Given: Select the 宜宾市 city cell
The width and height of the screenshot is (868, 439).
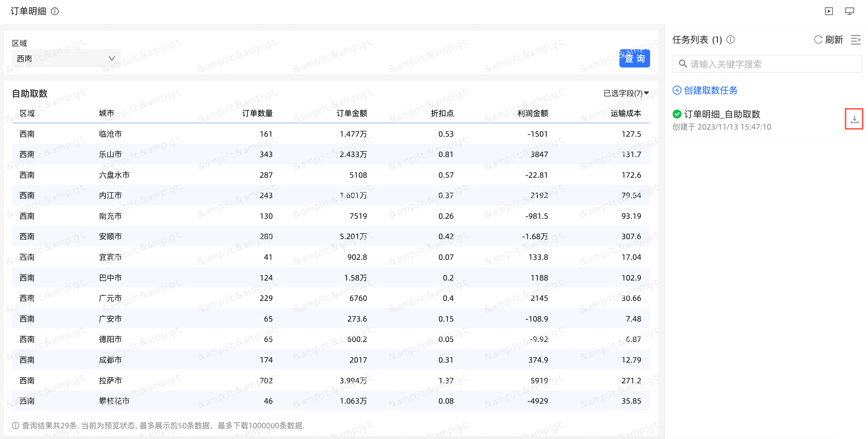Looking at the screenshot, I should (x=111, y=257).
